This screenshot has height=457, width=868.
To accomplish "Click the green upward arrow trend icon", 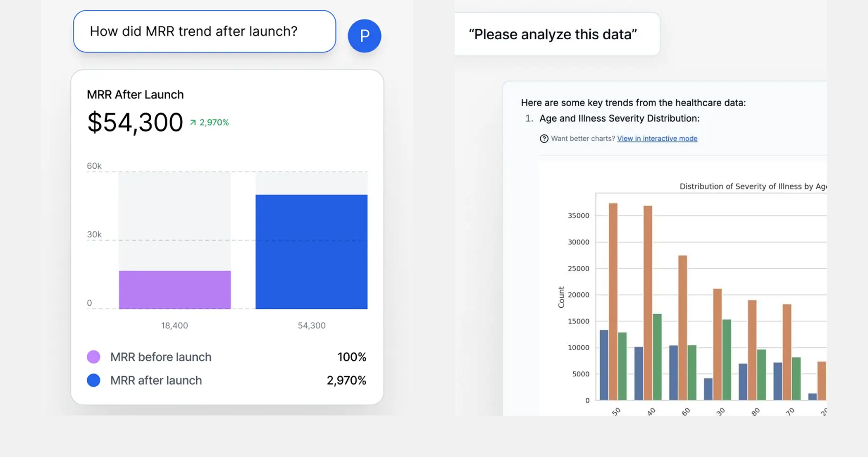I will pyautogui.click(x=193, y=122).
